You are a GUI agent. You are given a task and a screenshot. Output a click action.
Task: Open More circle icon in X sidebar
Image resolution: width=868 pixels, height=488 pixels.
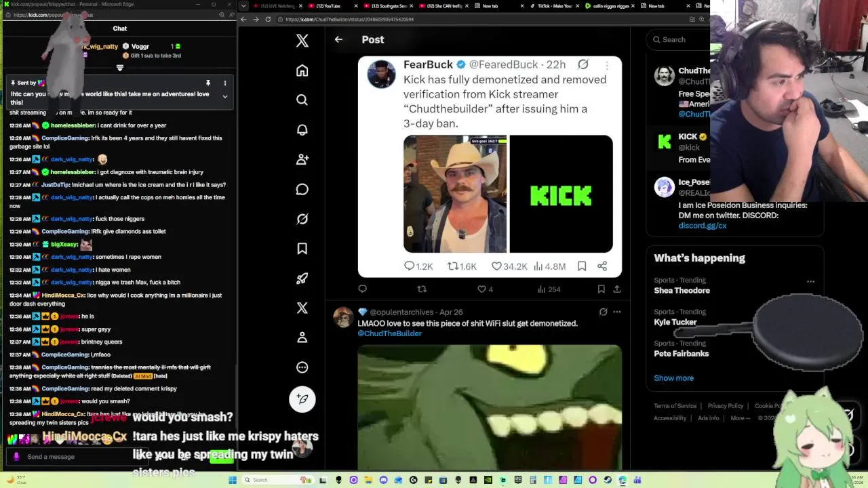[x=302, y=367]
